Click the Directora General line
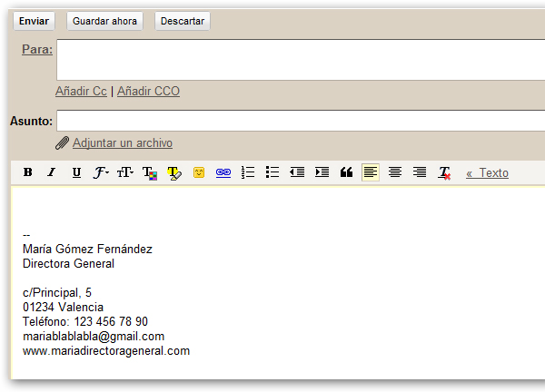545x392 pixels. click(68, 264)
